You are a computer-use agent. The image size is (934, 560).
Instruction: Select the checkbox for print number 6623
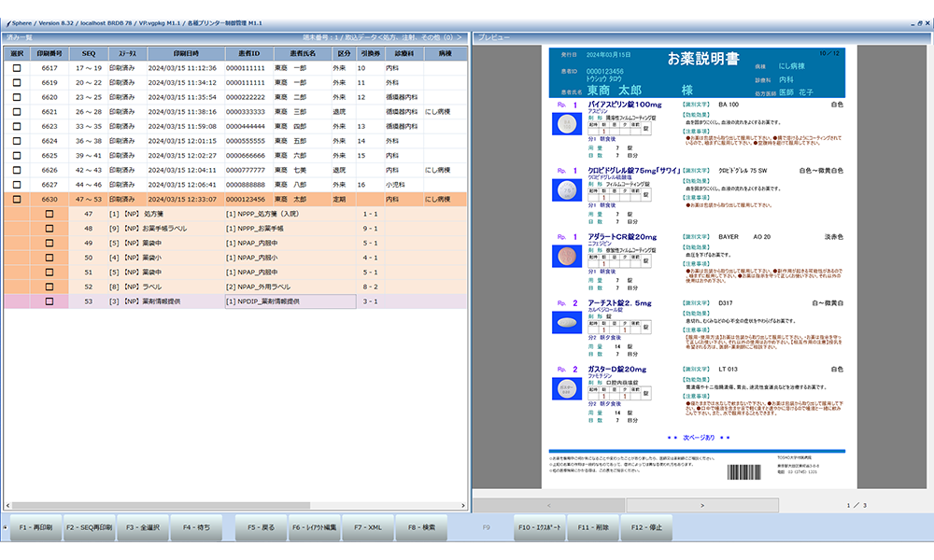17,126
